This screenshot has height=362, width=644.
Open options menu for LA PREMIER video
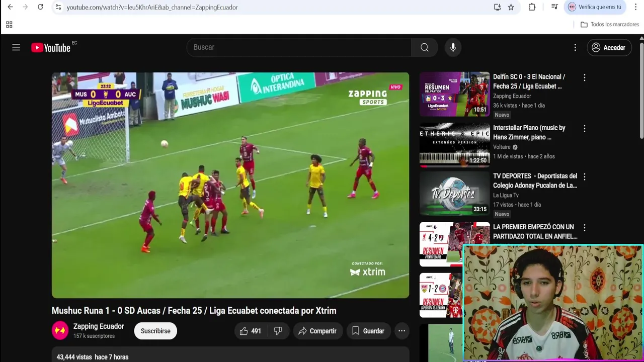[x=584, y=228]
